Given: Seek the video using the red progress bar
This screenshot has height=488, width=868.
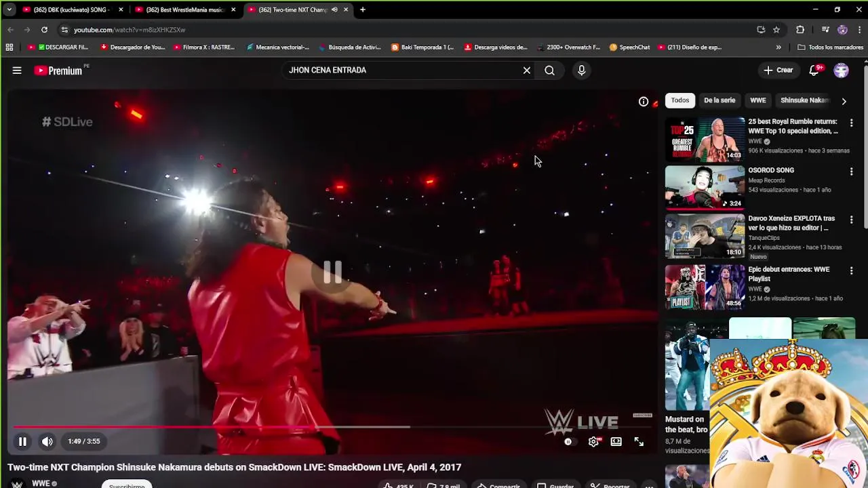Looking at the screenshot, I should tap(332, 427).
